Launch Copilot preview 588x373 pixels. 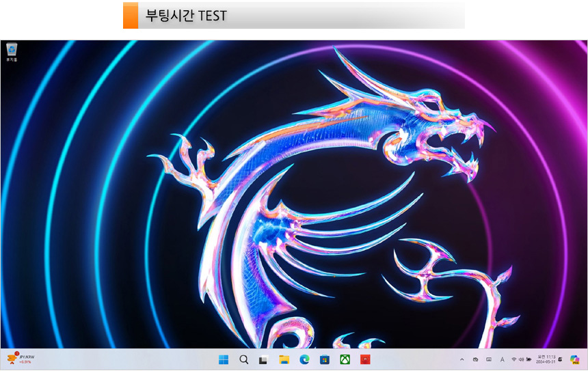[x=574, y=360]
